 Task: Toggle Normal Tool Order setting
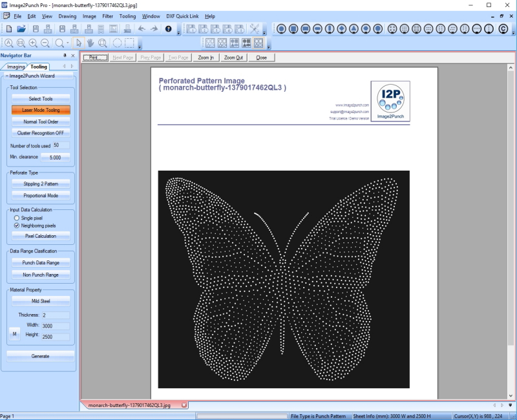(x=41, y=121)
